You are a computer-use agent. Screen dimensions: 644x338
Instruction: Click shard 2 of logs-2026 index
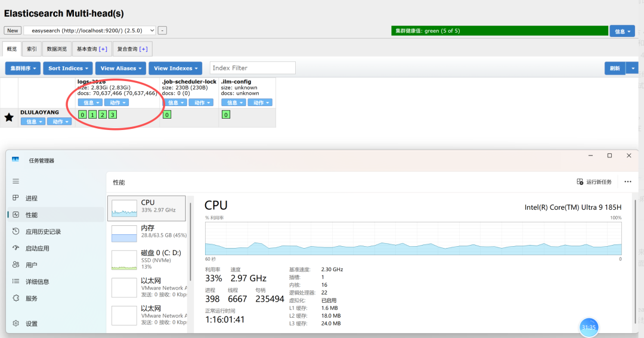[x=103, y=114]
